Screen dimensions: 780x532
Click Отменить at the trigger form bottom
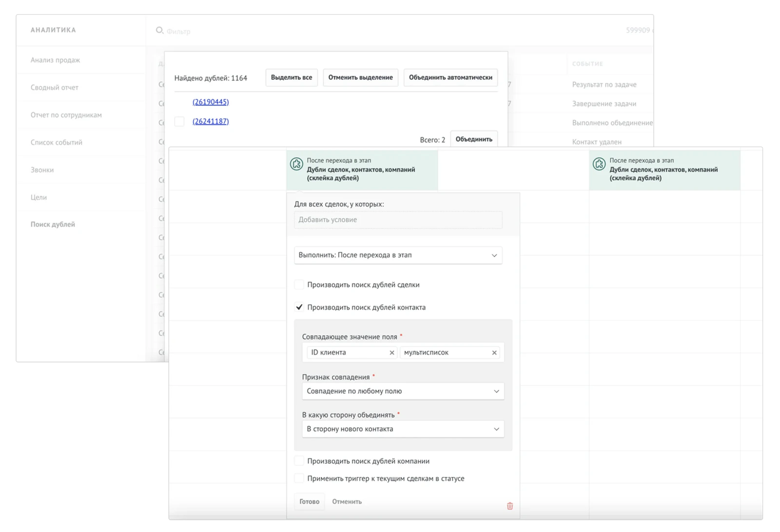347,501
